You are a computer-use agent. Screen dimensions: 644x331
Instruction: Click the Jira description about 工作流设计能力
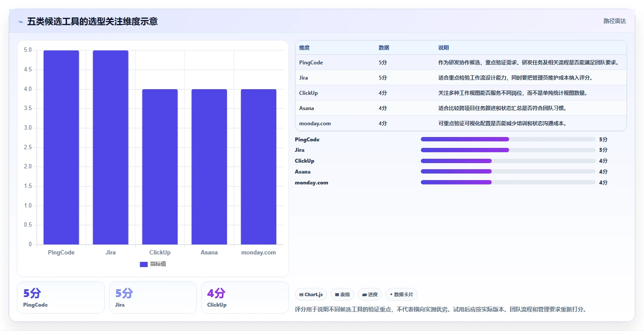pos(516,78)
